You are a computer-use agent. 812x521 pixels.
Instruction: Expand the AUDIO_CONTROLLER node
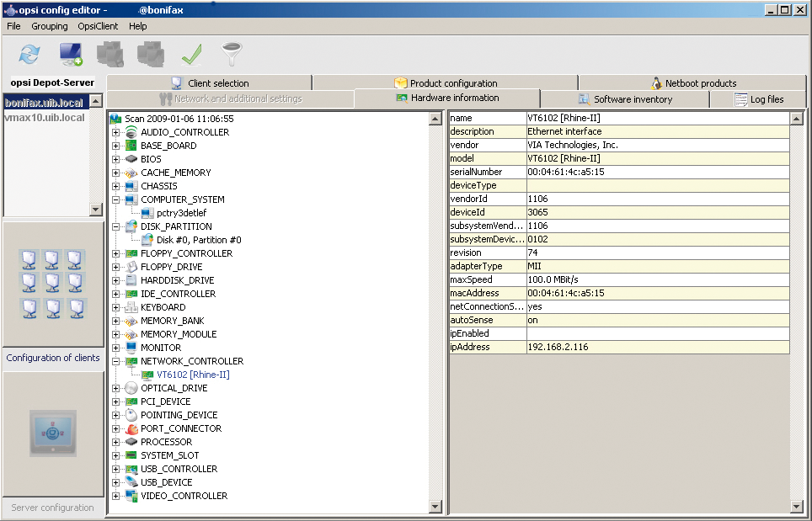(x=116, y=132)
